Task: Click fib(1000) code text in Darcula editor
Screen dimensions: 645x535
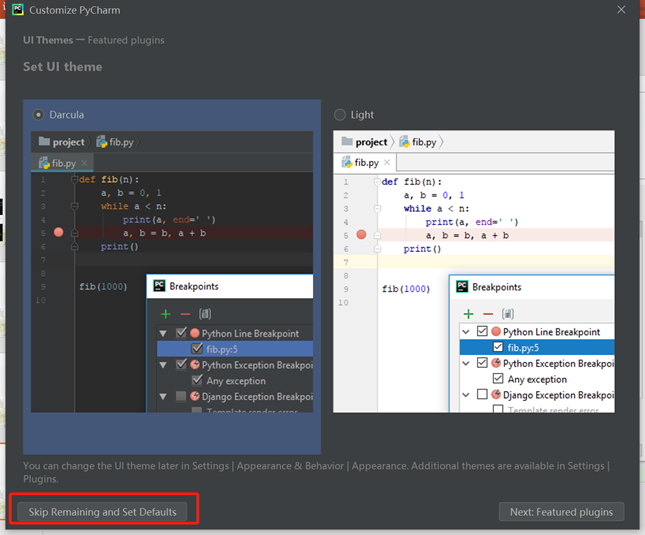Action: [103, 287]
